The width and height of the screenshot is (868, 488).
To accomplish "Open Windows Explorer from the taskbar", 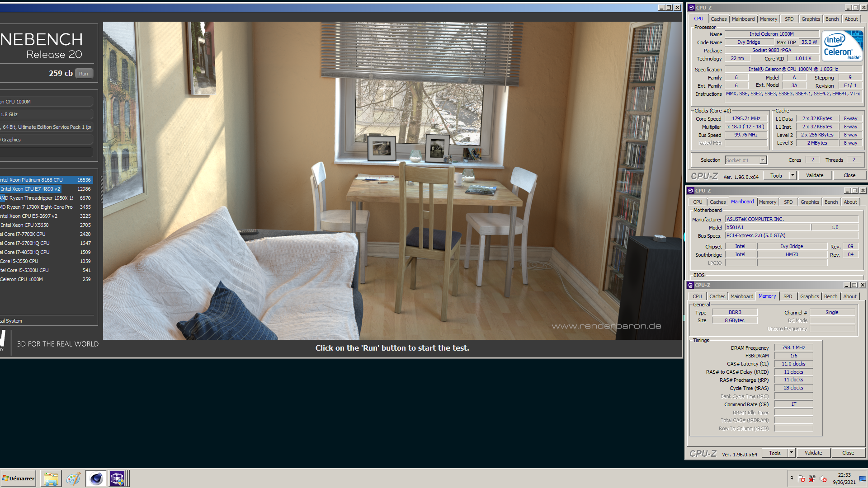I will (51, 479).
